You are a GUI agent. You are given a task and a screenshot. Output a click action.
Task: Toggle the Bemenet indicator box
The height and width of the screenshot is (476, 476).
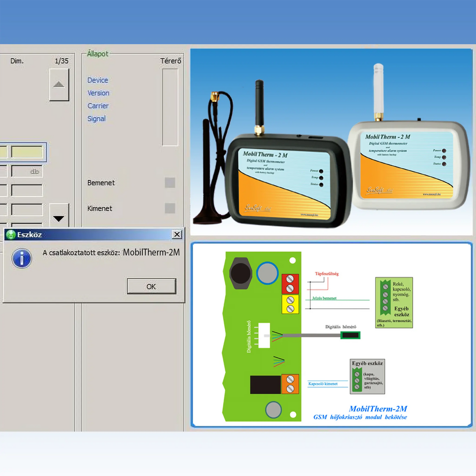point(170,183)
